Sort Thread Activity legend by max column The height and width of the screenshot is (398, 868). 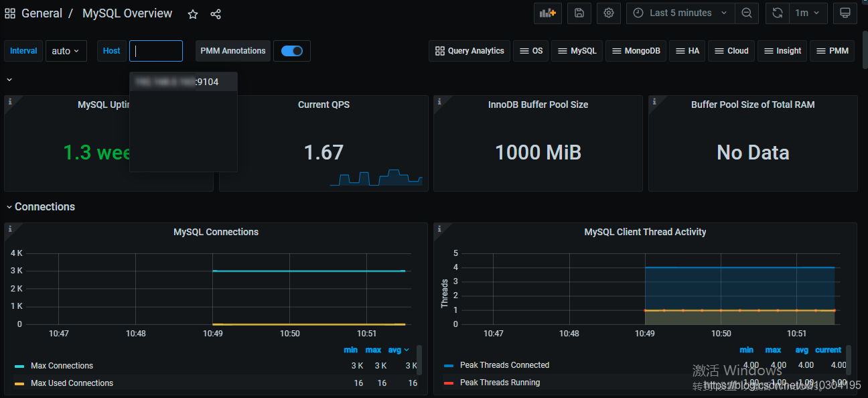(x=773, y=350)
